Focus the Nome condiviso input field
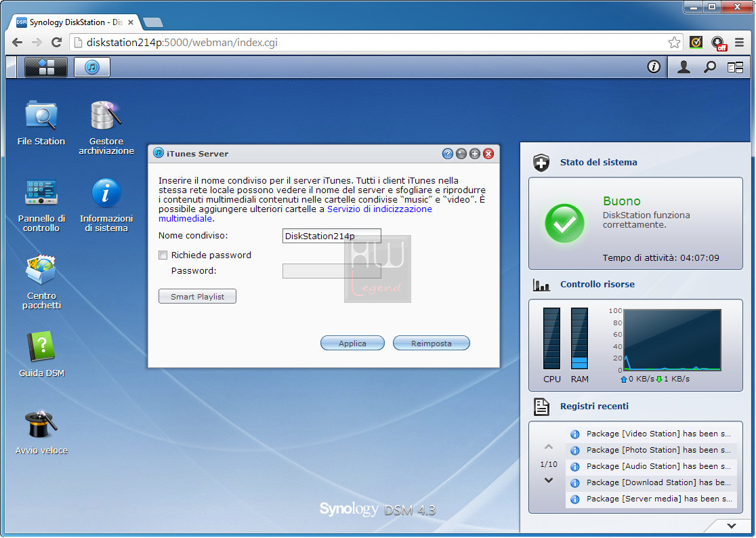The height and width of the screenshot is (538, 756). coord(332,236)
